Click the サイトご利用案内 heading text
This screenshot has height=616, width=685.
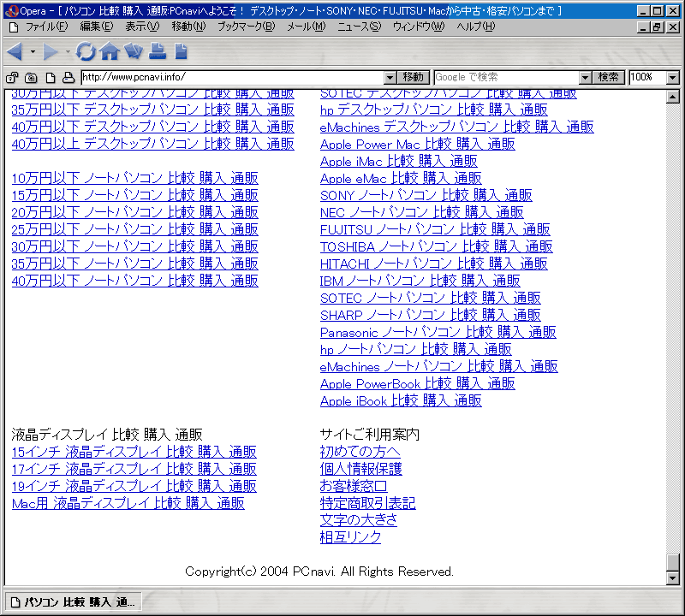click(x=370, y=435)
